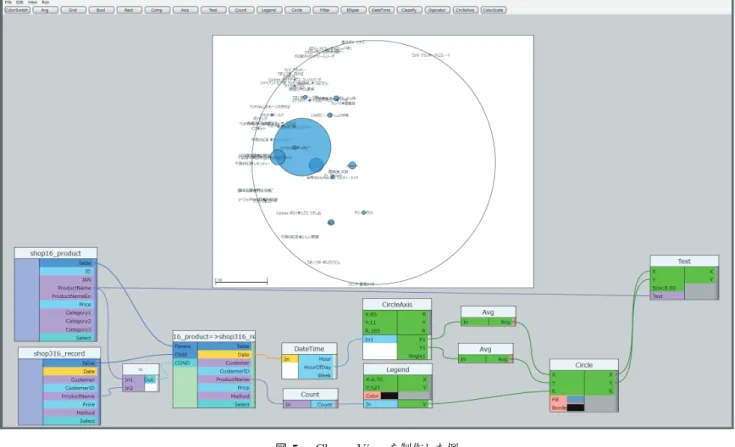Click the Count toolbar button
The image size is (735, 447).
[241, 10]
